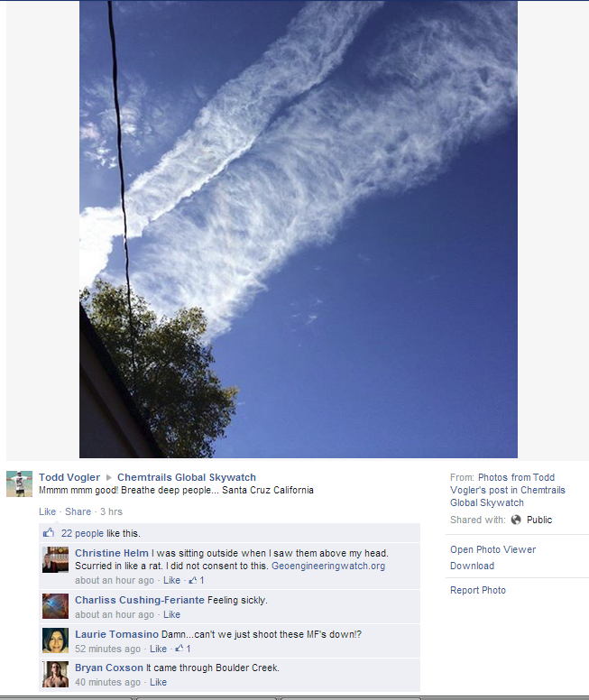Click the like-count thumb on Christine Helm's comment
Viewport: 589px width, 700px height.
193,580
